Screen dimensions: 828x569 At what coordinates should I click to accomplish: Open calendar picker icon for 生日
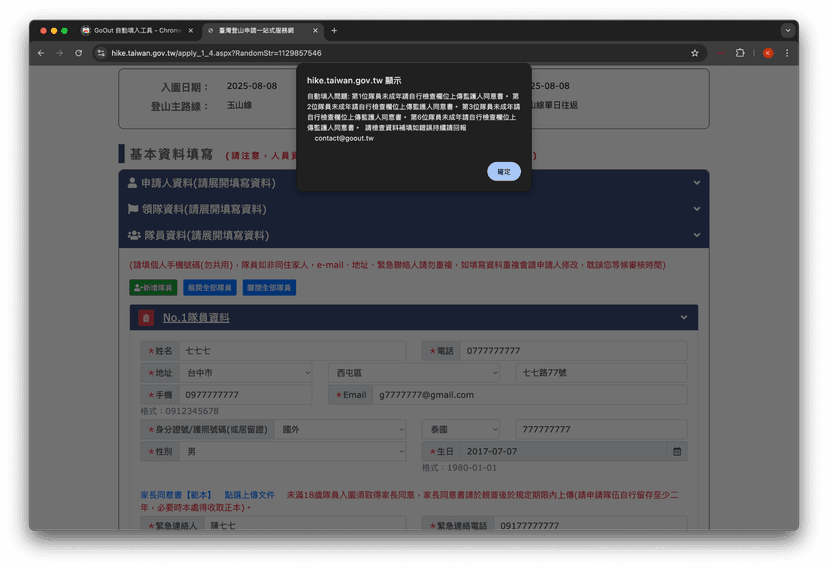click(677, 452)
